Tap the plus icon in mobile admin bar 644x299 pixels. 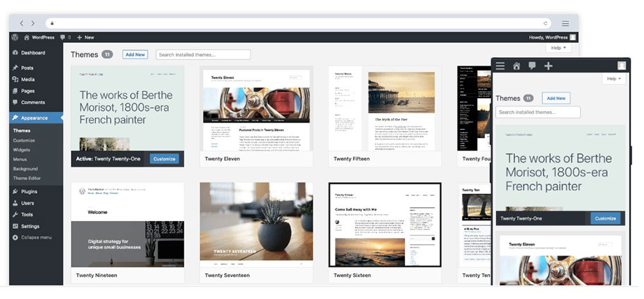point(548,66)
